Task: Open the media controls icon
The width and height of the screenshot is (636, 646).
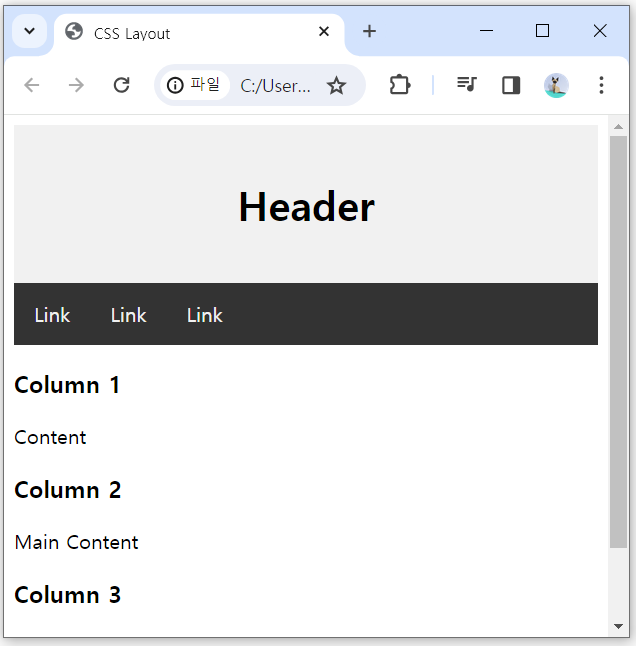Action: click(467, 85)
